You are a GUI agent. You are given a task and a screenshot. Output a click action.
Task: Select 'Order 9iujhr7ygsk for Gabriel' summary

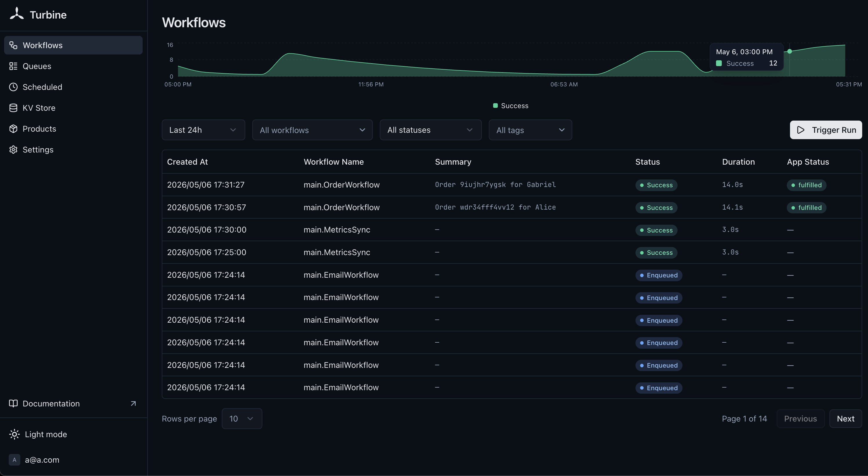point(495,185)
